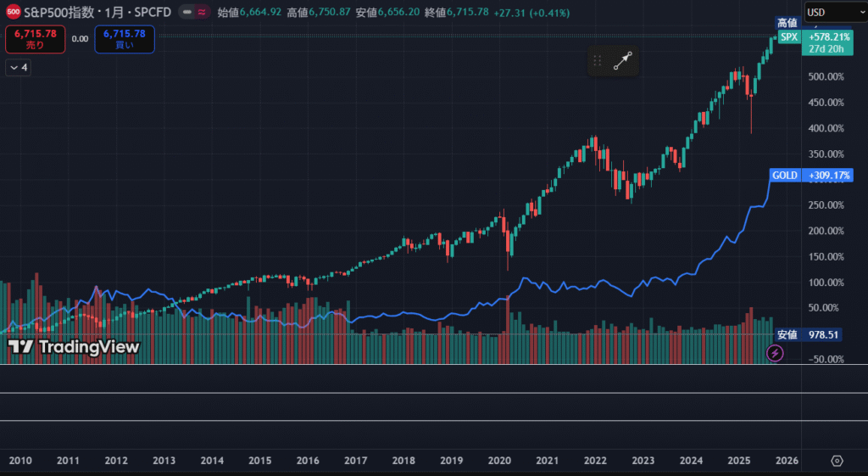Select the trend line drawing tool
Image resolution: width=868 pixels, height=476 pixels.
coord(623,61)
